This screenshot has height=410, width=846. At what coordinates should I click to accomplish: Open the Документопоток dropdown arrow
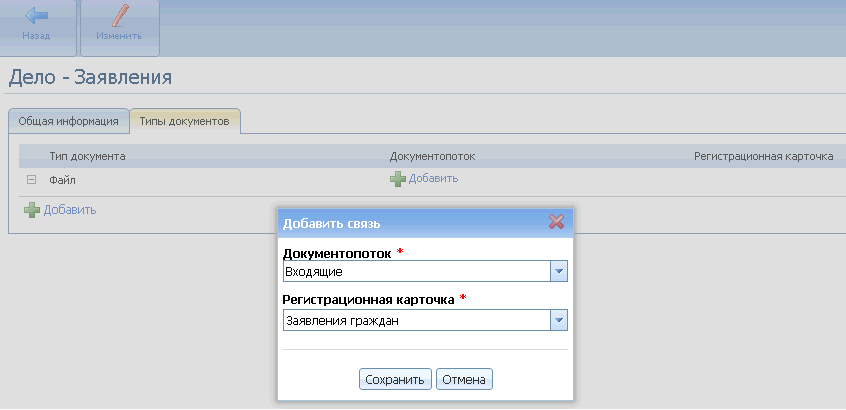pyautogui.click(x=559, y=272)
